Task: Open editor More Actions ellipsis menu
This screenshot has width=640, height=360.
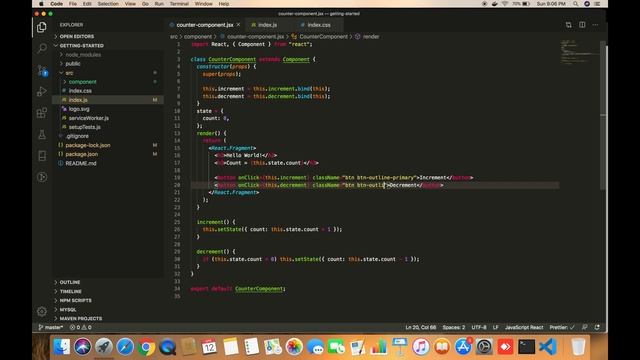Action: click(596, 25)
